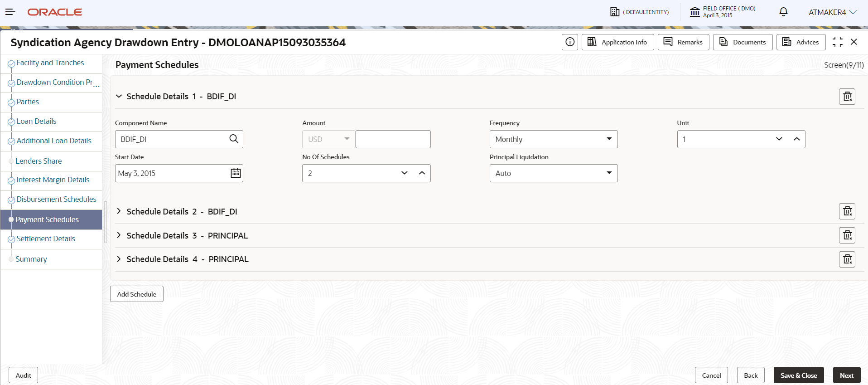Collapse Schedule Details 1 section

pos(119,96)
